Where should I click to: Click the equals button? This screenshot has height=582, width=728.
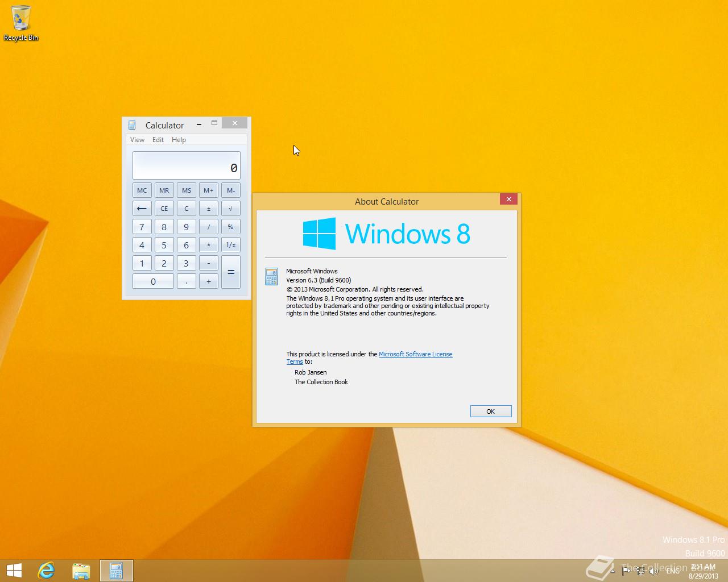tap(231, 272)
